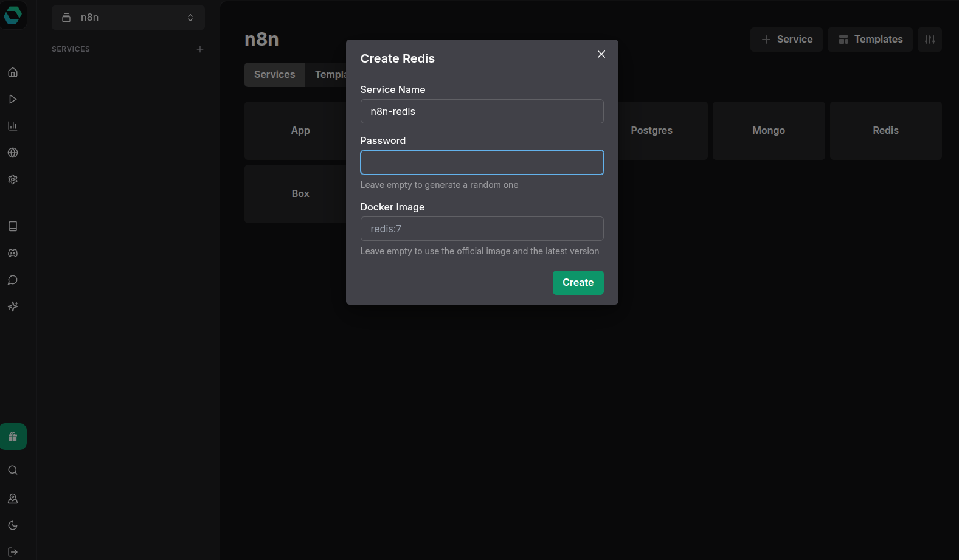The height and width of the screenshot is (560, 959).
Task: Click the Templates button at top right
Action: click(x=870, y=40)
